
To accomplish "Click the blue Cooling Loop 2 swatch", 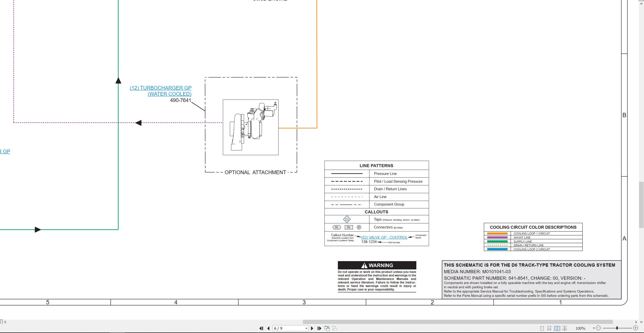I will pos(497,249).
